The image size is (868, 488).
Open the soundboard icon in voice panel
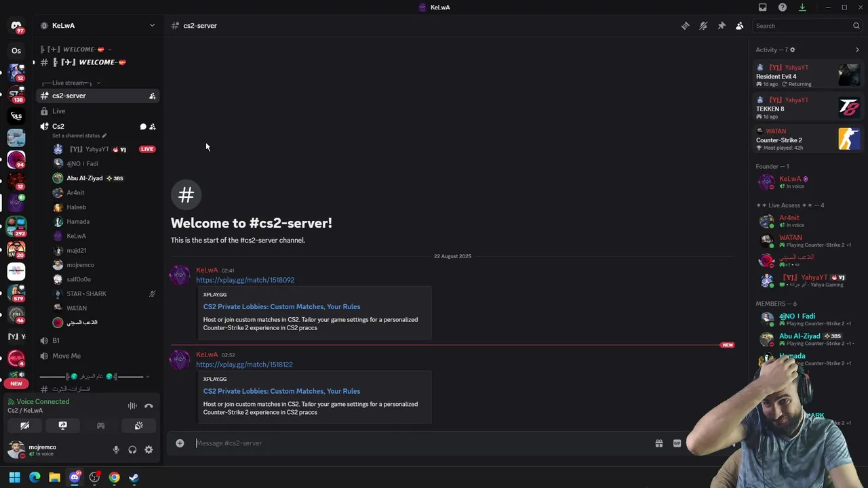pos(138,426)
